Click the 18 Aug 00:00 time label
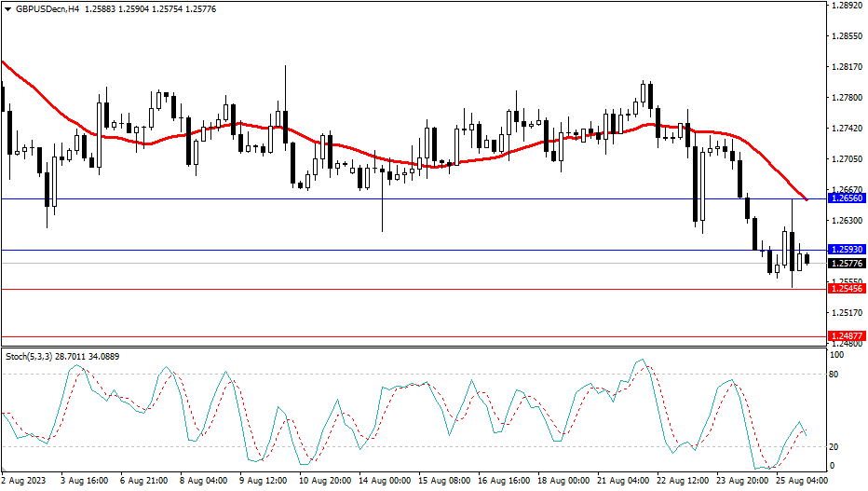The image size is (868, 491). pos(565,481)
